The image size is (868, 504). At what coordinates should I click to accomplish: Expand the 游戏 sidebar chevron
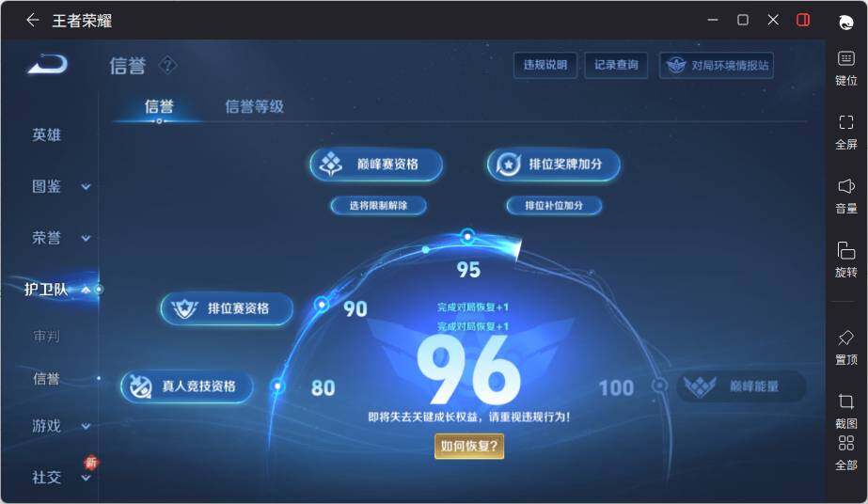(86, 427)
